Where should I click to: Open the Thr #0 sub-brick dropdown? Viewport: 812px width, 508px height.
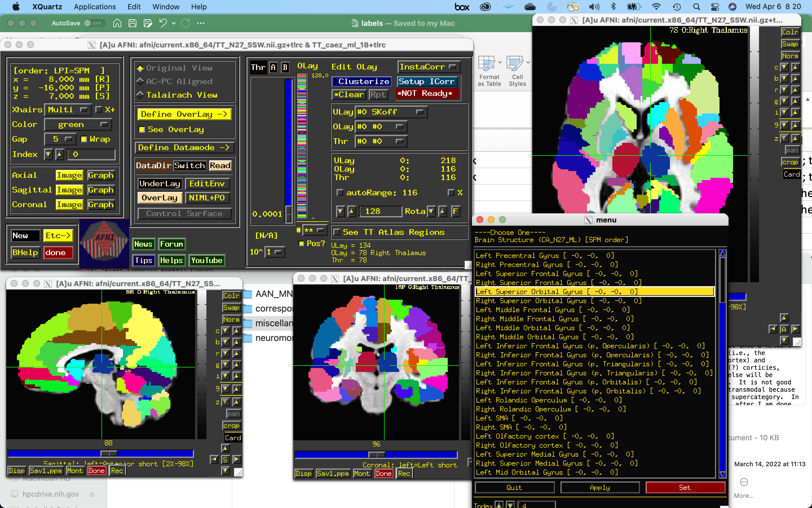coord(381,141)
